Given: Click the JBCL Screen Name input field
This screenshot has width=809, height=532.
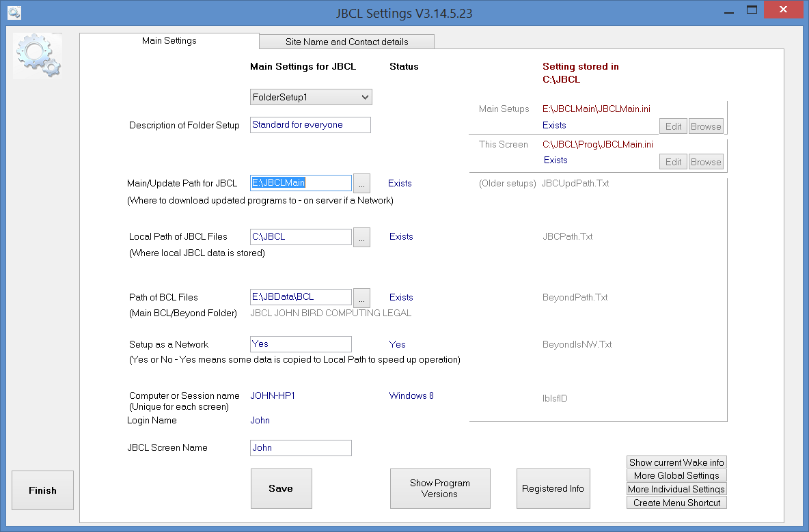Looking at the screenshot, I should tap(301, 447).
